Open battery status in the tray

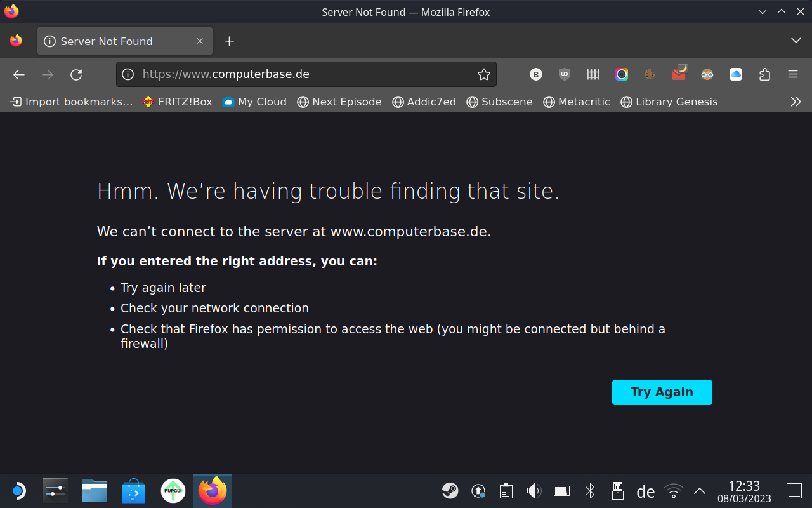562,491
